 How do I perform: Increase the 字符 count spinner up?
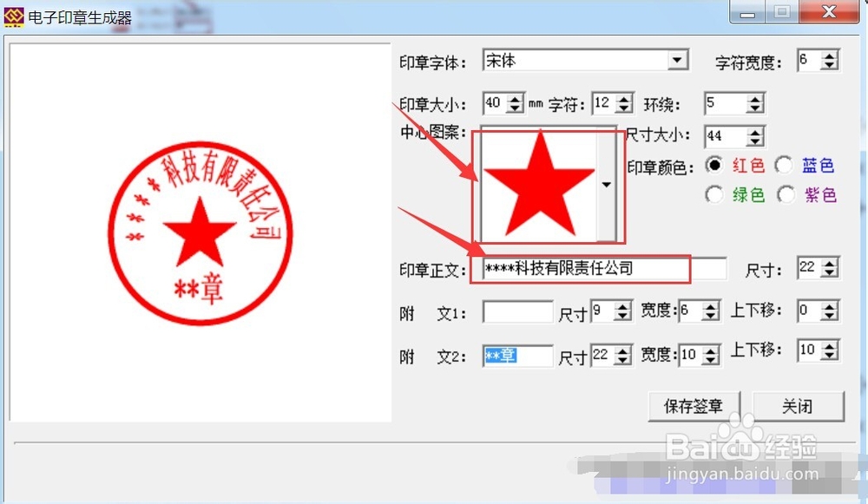tap(624, 99)
